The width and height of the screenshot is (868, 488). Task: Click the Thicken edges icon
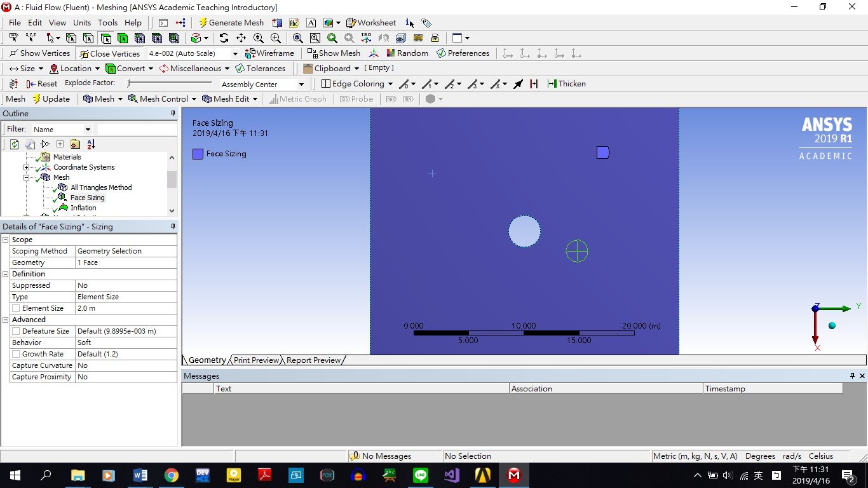[x=552, y=84]
